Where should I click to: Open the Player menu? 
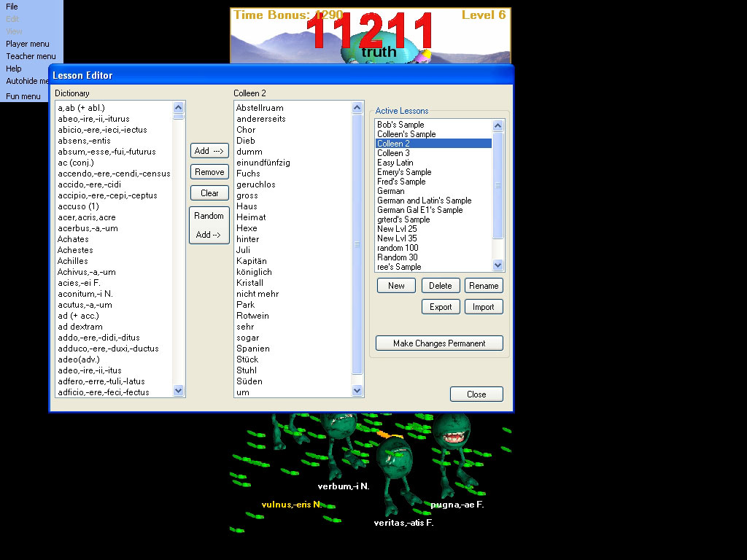28,44
